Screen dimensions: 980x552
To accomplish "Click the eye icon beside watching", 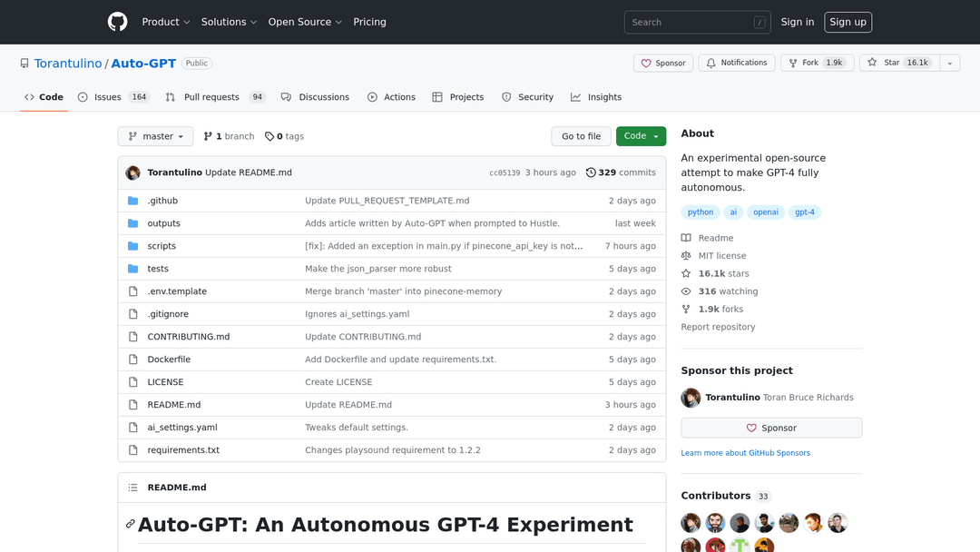I will [x=686, y=291].
